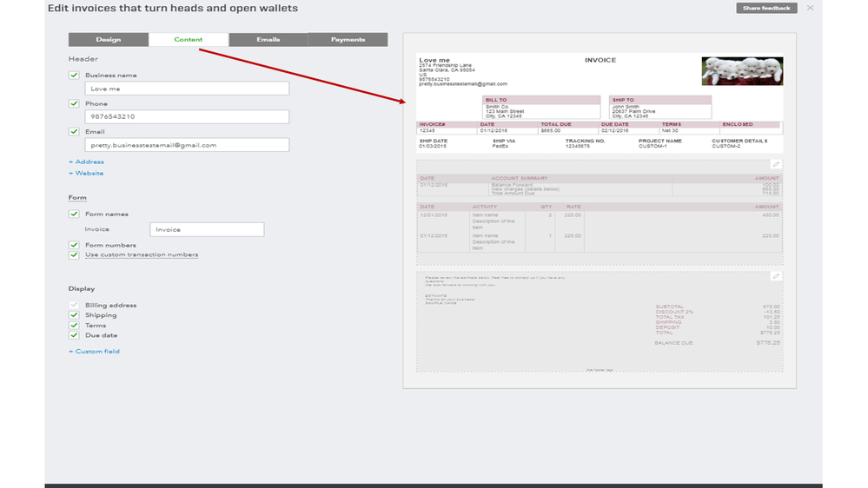Select the Content tab
Viewport: 868px width, 488px height.
(189, 39)
